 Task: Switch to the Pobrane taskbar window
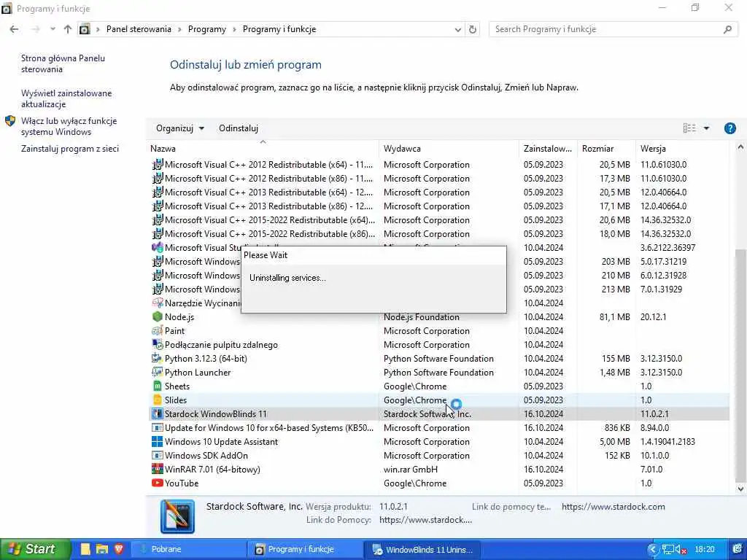[187, 550]
